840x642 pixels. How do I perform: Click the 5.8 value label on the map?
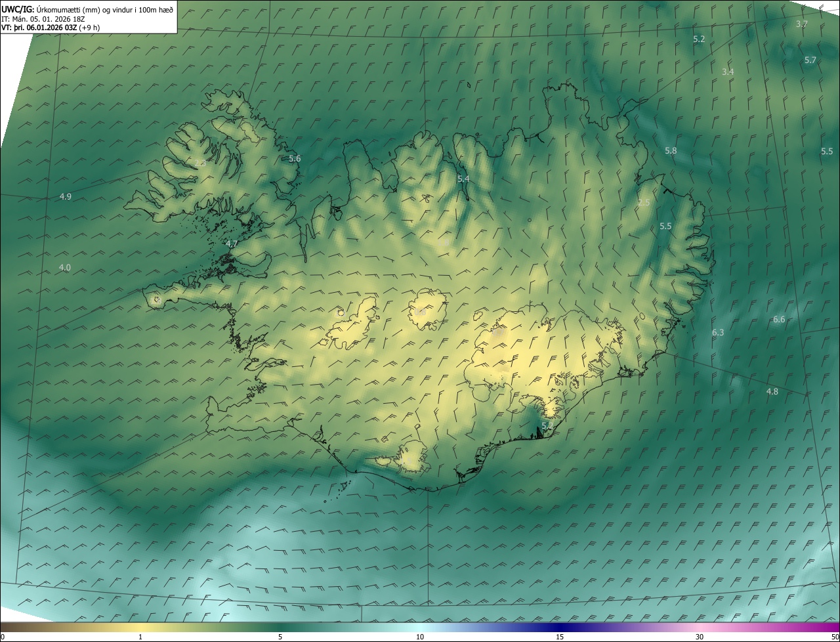point(670,151)
